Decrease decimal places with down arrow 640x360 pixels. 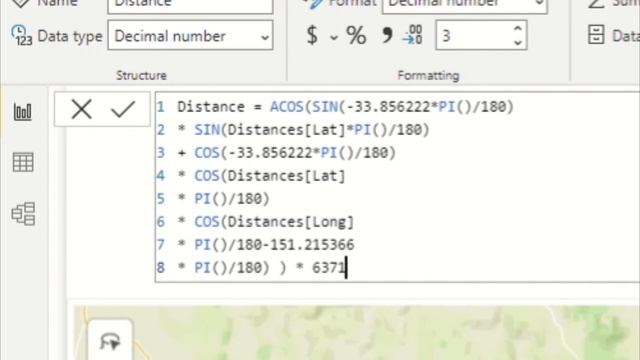click(518, 43)
